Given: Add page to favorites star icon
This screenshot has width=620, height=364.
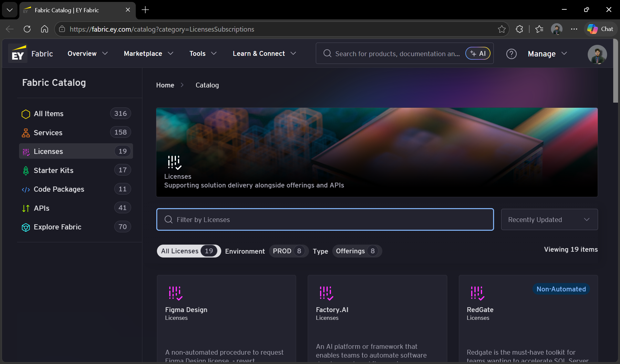Looking at the screenshot, I should [501, 29].
